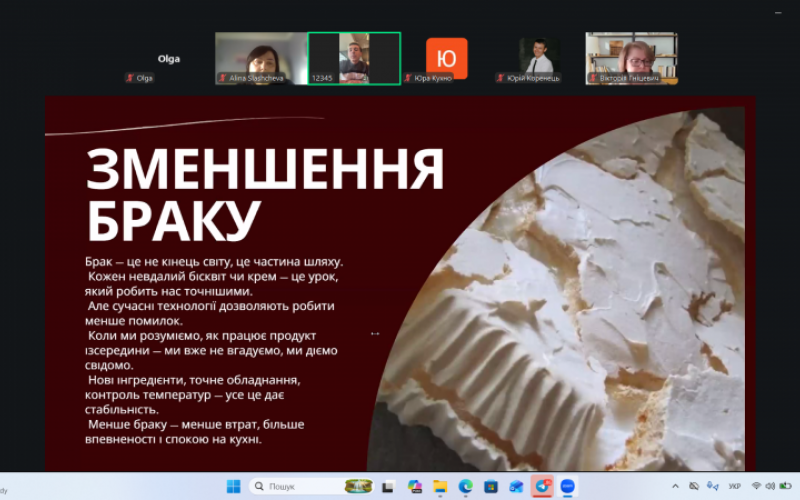
Task: Click the muted microphone icon beside Olga's name
Action: pyautogui.click(x=130, y=78)
